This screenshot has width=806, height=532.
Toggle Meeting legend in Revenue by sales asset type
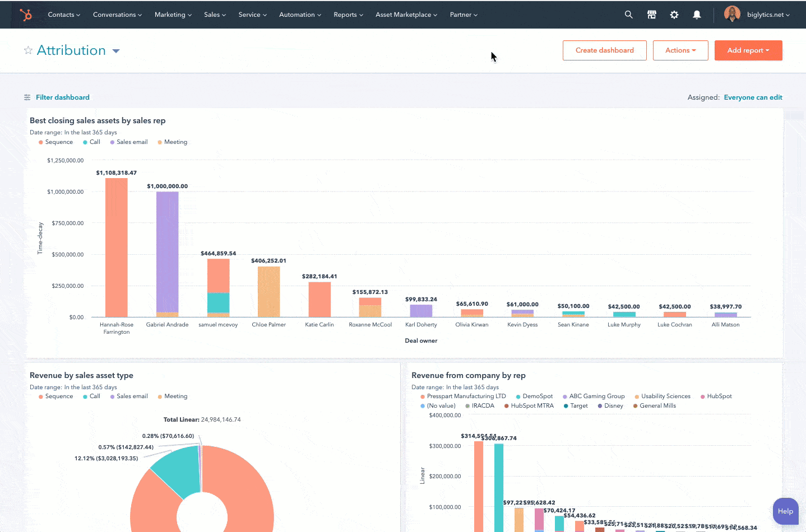173,396
